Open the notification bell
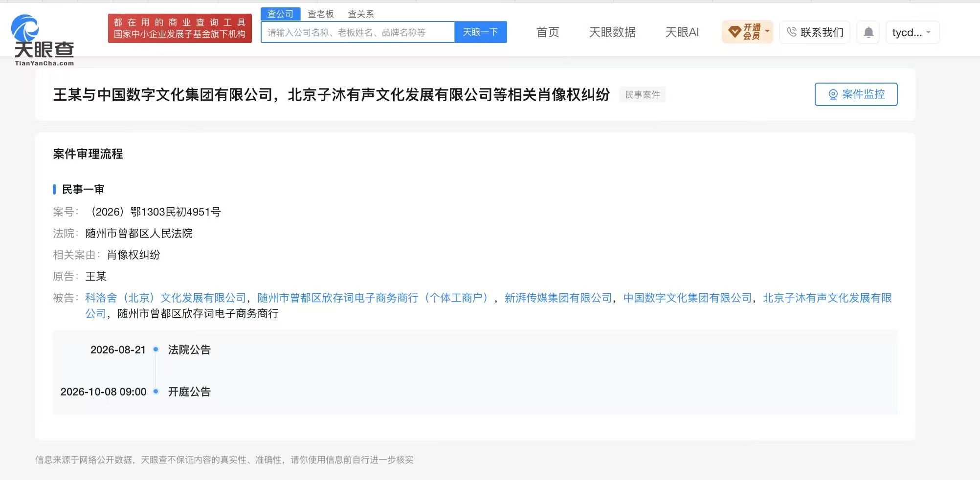This screenshot has width=980, height=480. [x=868, y=32]
